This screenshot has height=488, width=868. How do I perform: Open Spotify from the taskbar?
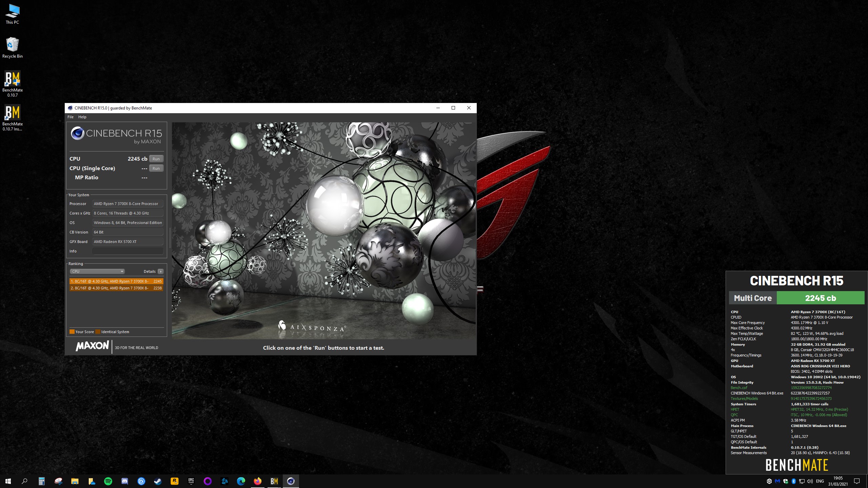tap(108, 481)
